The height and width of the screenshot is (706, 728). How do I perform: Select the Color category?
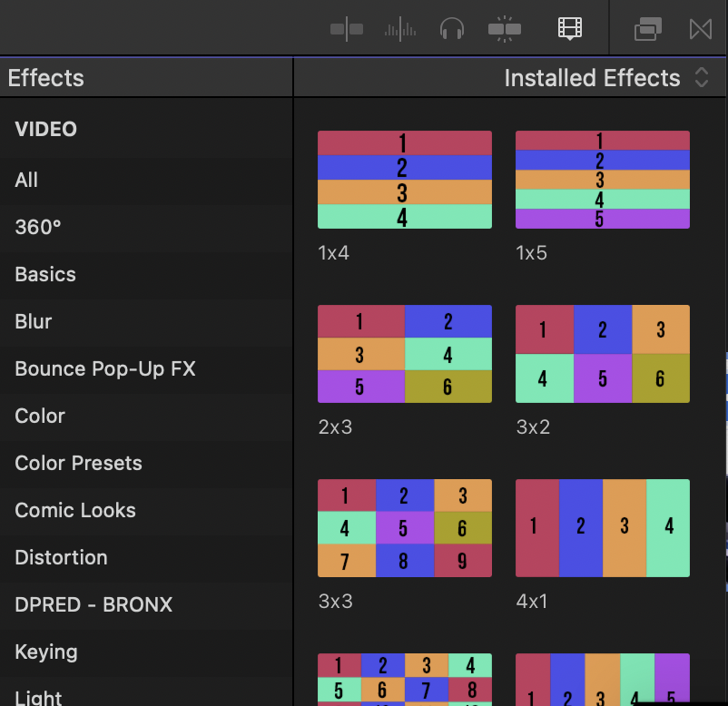[146, 417]
